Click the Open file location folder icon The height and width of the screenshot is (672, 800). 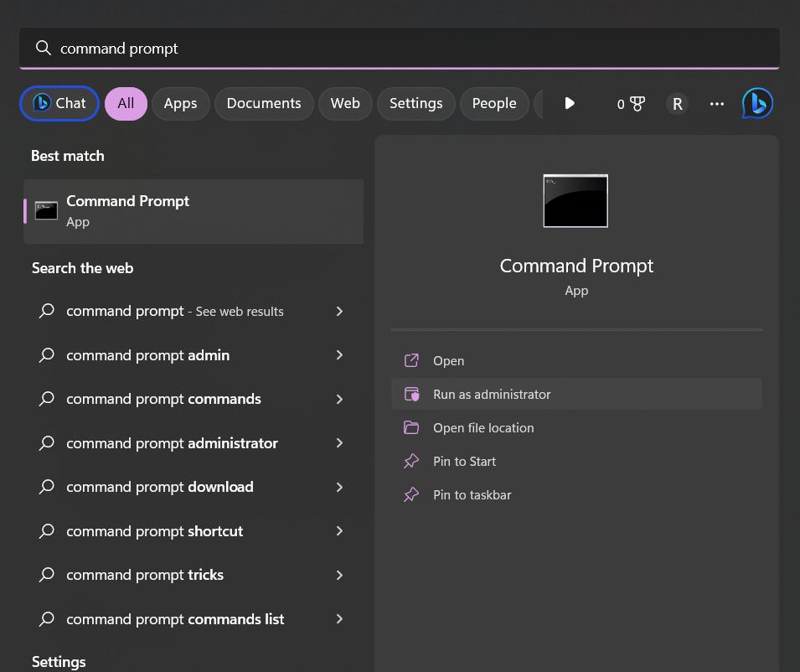click(x=411, y=428)
